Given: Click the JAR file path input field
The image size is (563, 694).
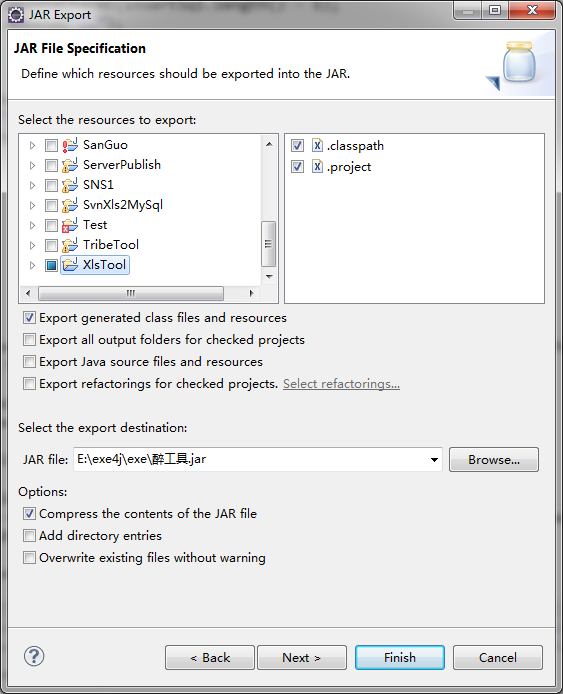Looking at the screenshot, I should [x=251, y=459].
